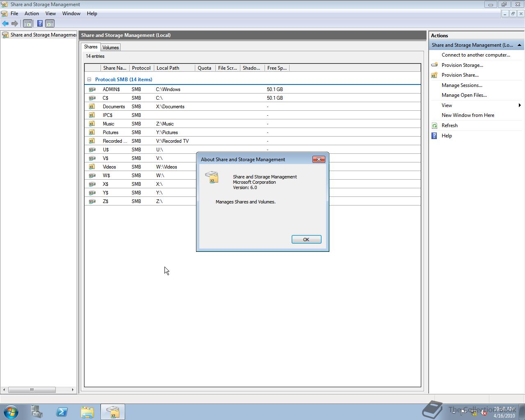Sort by Free Space column header
Viewport: 525px width, 420px height.
click(277, 68)
